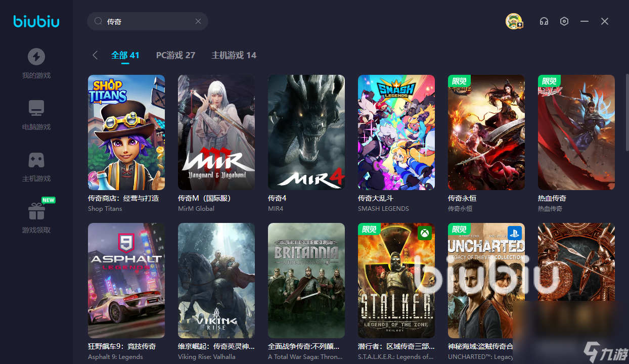
Task: Clear the search box text
Action: (198, 21)
